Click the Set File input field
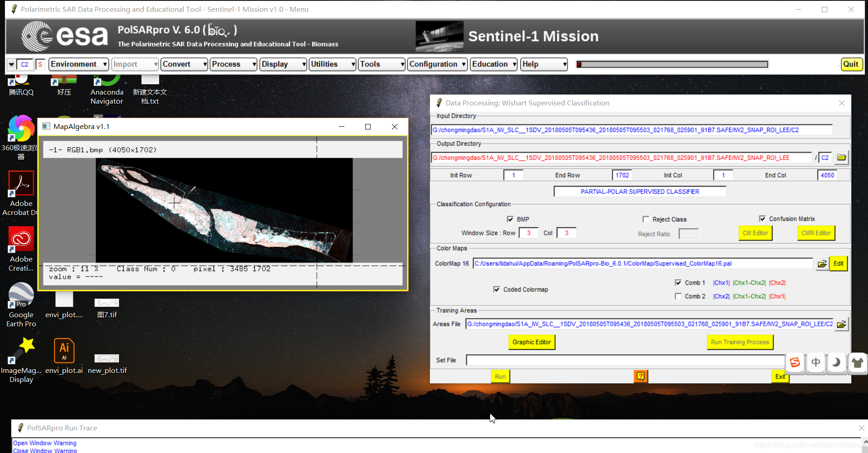This screenshot has width=868, height=453. click(625, 360)
